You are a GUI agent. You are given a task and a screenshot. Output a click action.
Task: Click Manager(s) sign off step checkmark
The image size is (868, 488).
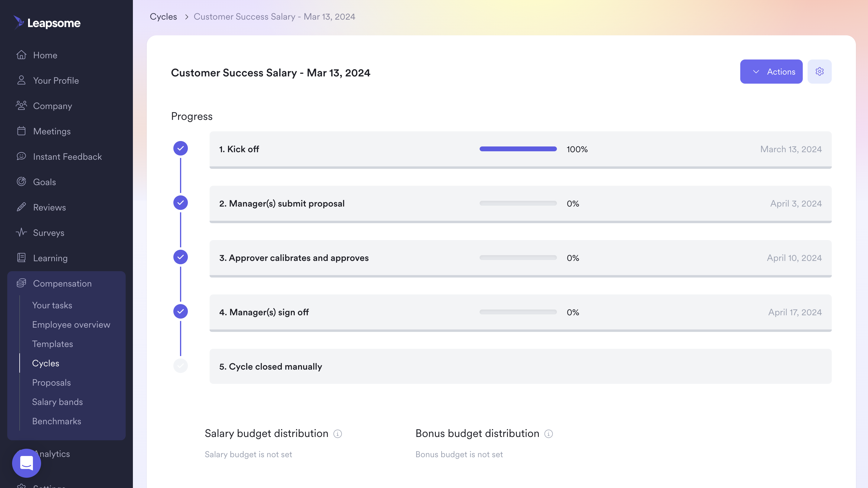point(180,311)
